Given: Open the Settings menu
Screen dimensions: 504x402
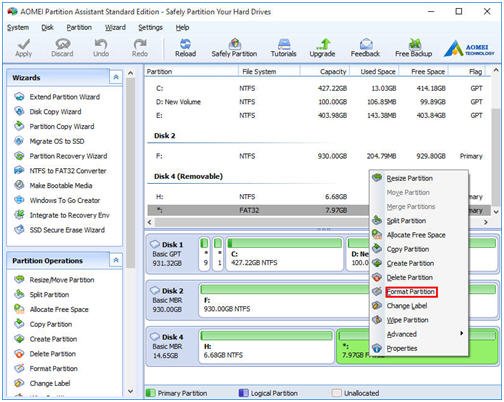Looking at the screenshot, I should (150, 27).
